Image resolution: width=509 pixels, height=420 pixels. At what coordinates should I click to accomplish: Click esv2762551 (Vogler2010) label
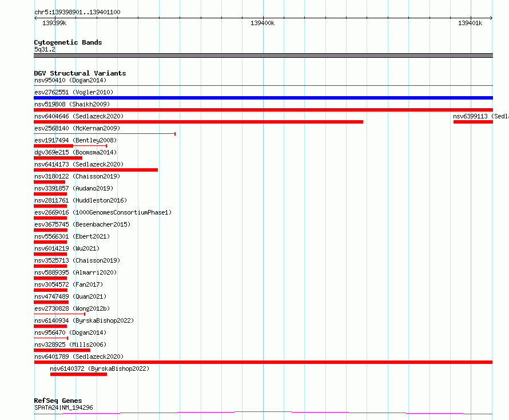[74, 92]
